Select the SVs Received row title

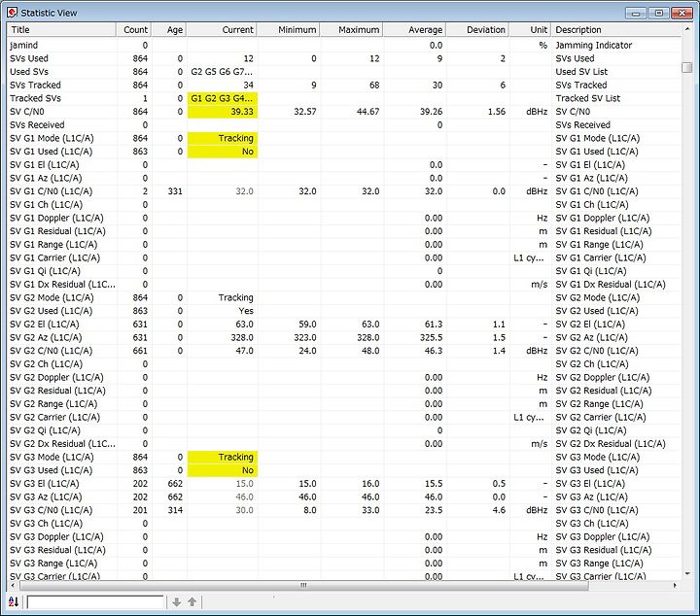(x=37, y=125)
